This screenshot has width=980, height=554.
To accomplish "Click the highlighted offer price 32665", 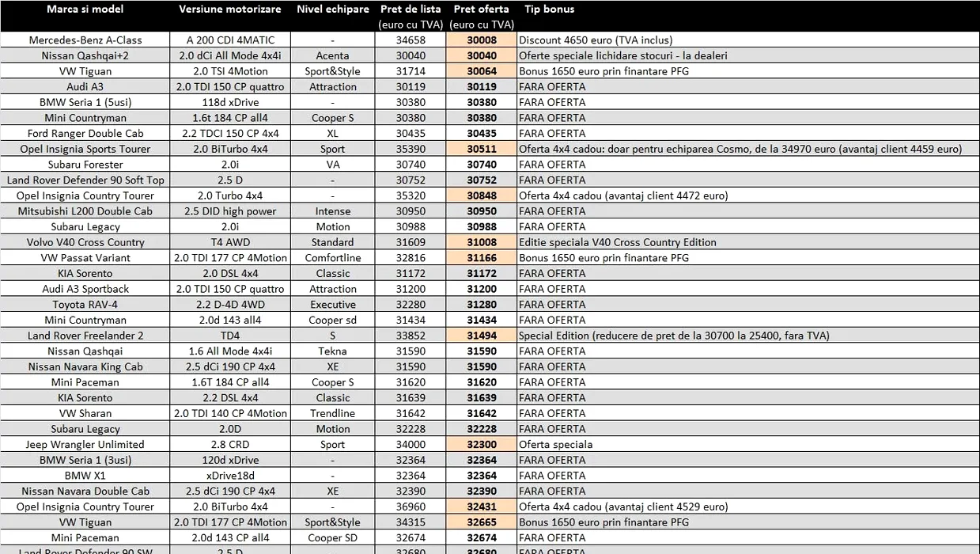I will 482,522.
